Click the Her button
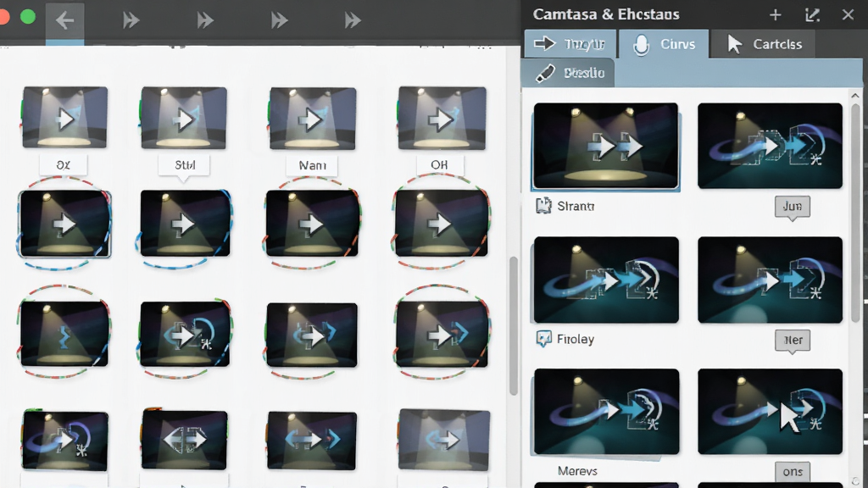 (x=793, y=341)
